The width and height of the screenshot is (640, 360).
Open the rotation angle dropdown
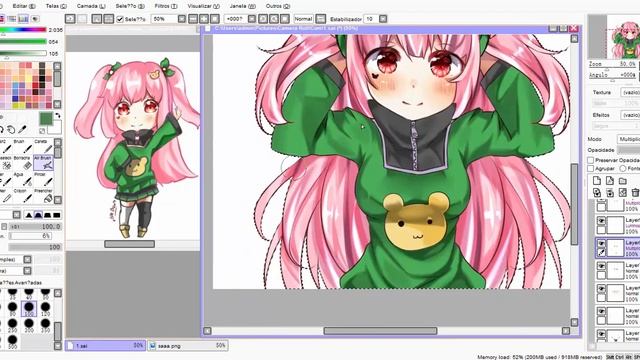252,19
